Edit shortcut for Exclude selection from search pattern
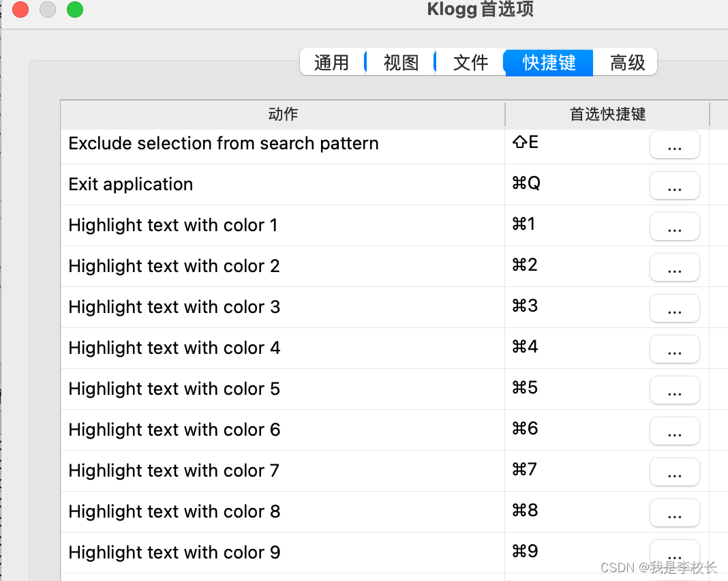The image size is (728, 581). pyautogui.click(x=674, y=145)
